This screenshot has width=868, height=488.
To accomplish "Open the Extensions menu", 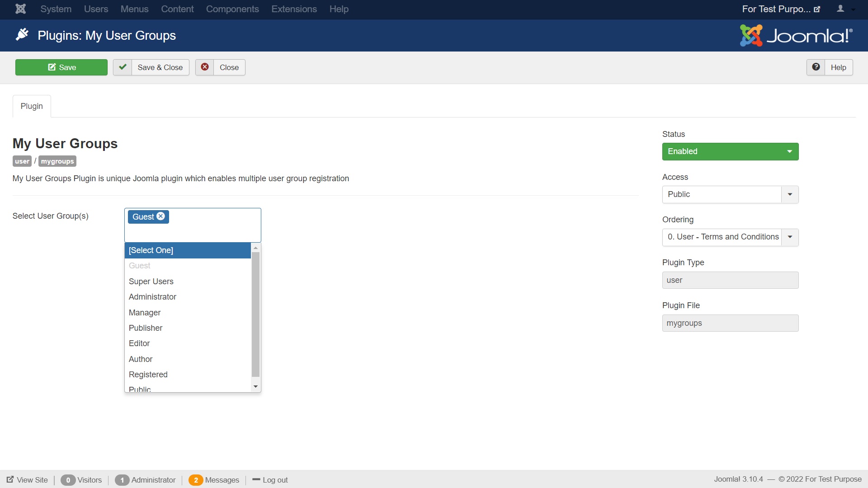I will click(x=294, y=9).
